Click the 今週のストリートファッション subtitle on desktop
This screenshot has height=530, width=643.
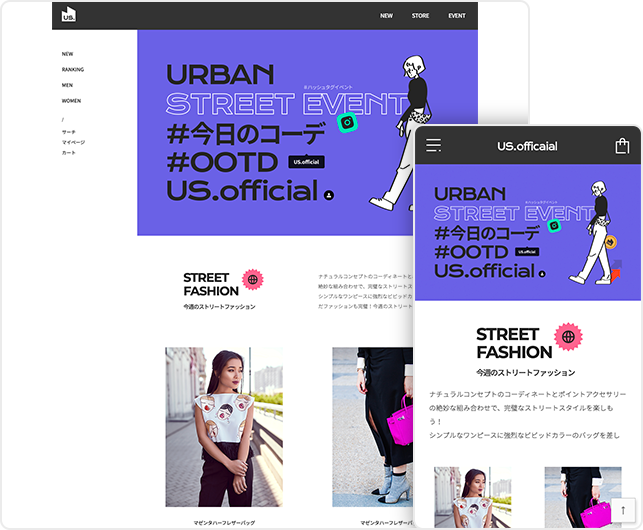[219, 307]
